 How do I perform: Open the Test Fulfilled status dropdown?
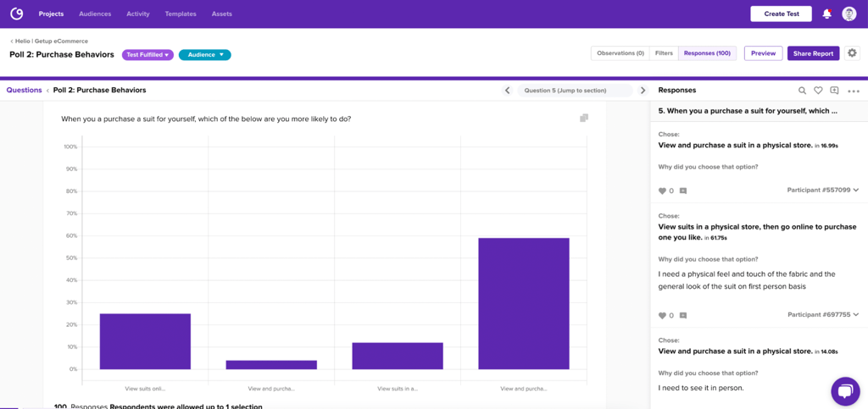coord(147,55)
